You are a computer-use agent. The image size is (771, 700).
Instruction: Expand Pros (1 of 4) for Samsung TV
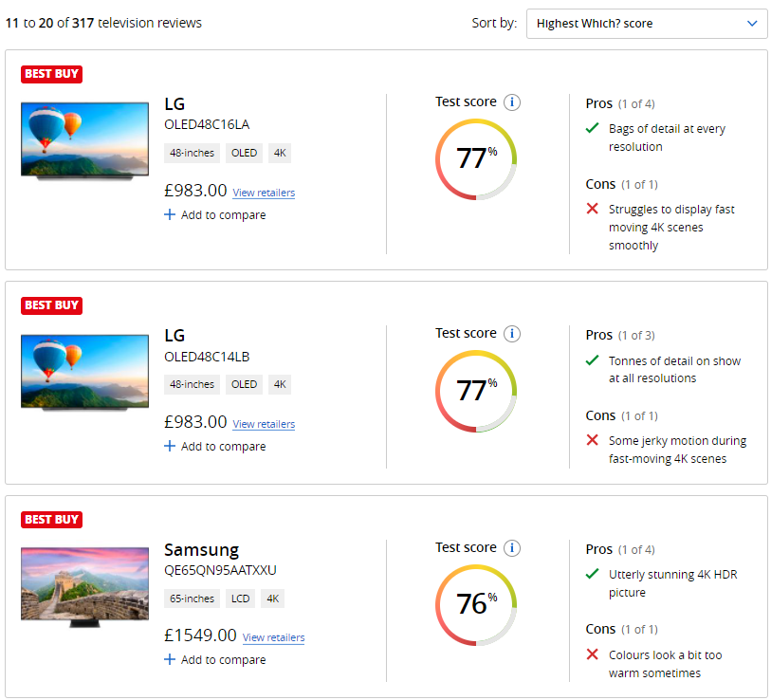620,549
